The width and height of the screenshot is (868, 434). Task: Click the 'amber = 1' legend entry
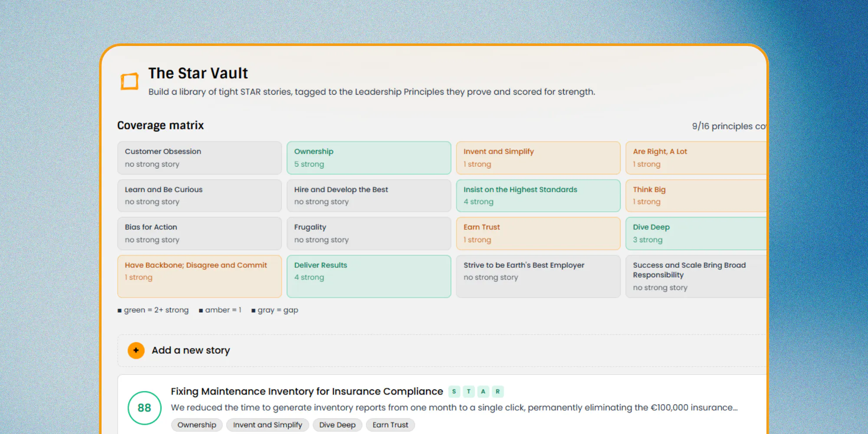tap(220, 310)
